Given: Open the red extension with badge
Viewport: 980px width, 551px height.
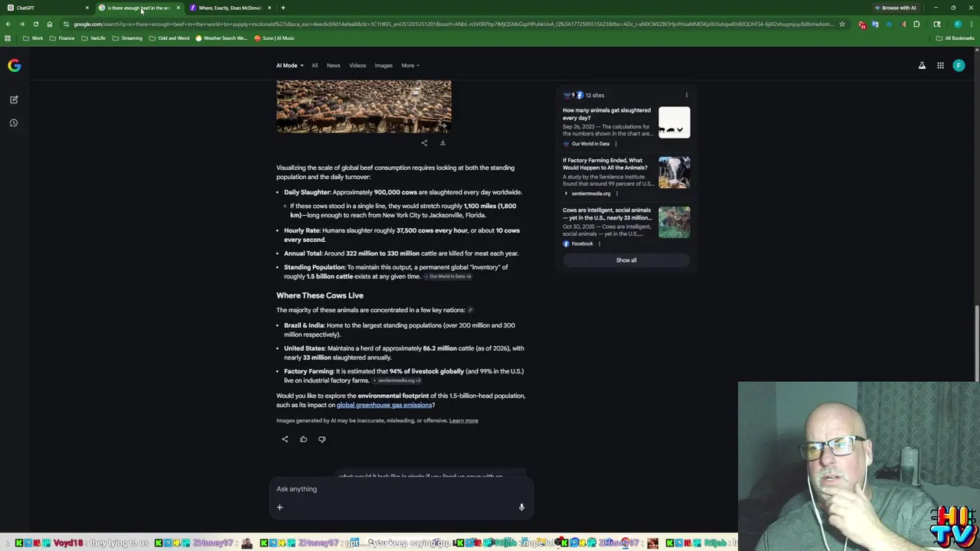Looking at the screenshot, I should click(863, 24).
